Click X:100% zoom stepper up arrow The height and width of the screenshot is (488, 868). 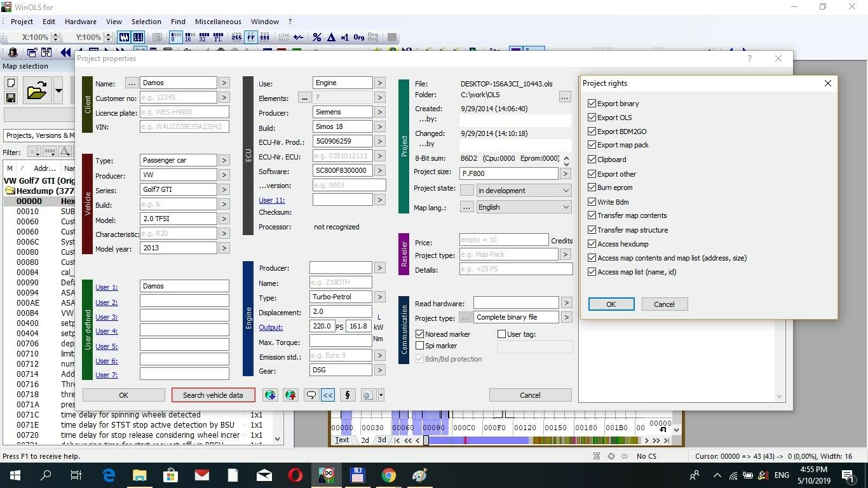[56, 34]
